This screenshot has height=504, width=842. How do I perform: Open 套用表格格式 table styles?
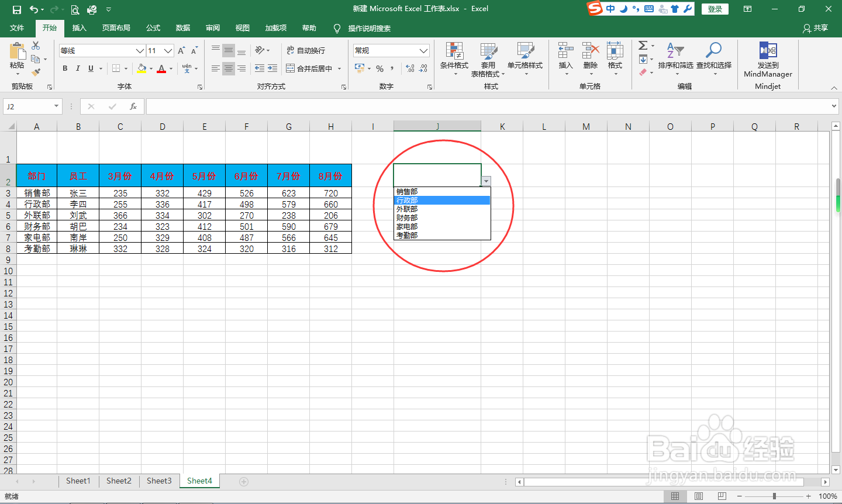tap(488, 59)
